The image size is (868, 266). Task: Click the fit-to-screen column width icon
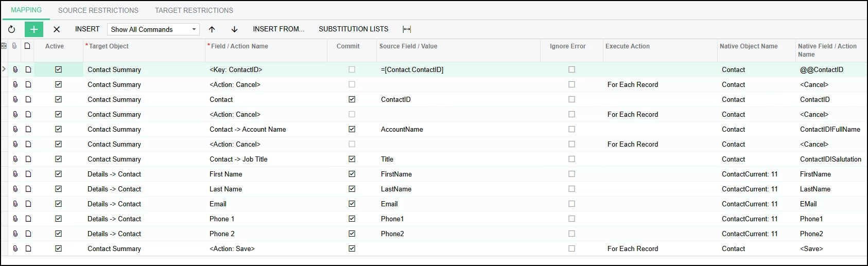click(x=407, y=29)
